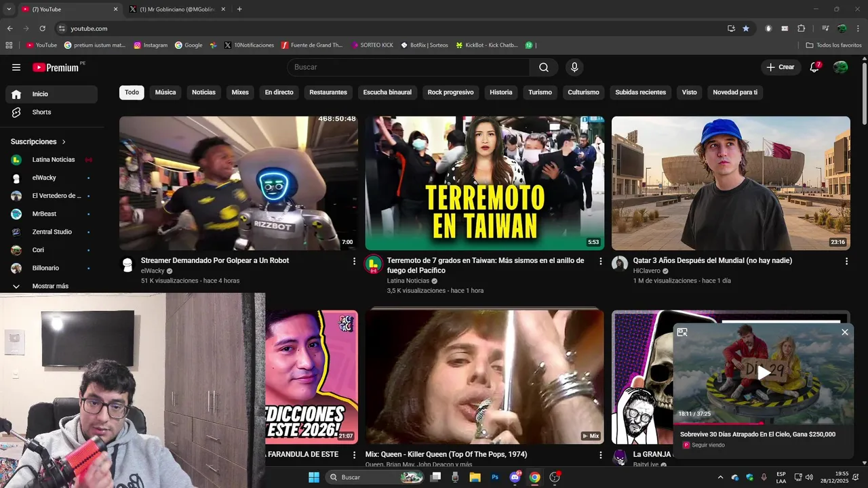
Task: Select the En directo filter chip
Action: 279,92
